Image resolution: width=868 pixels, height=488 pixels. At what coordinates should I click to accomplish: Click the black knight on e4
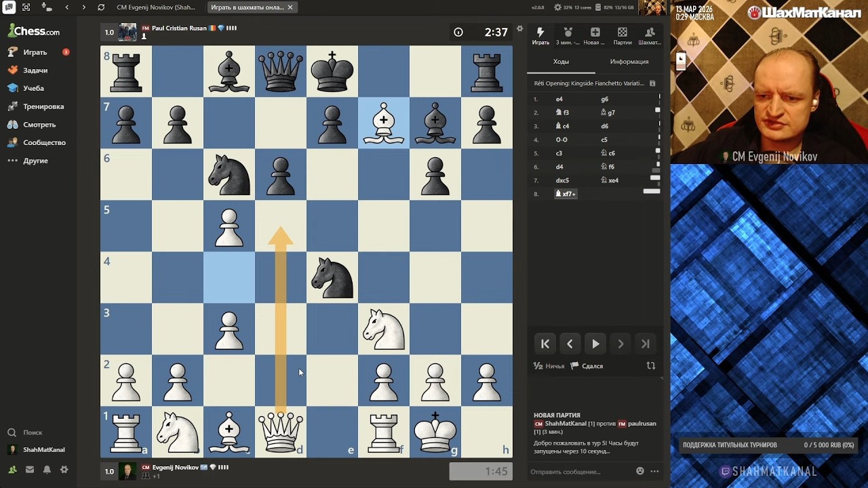332,277
